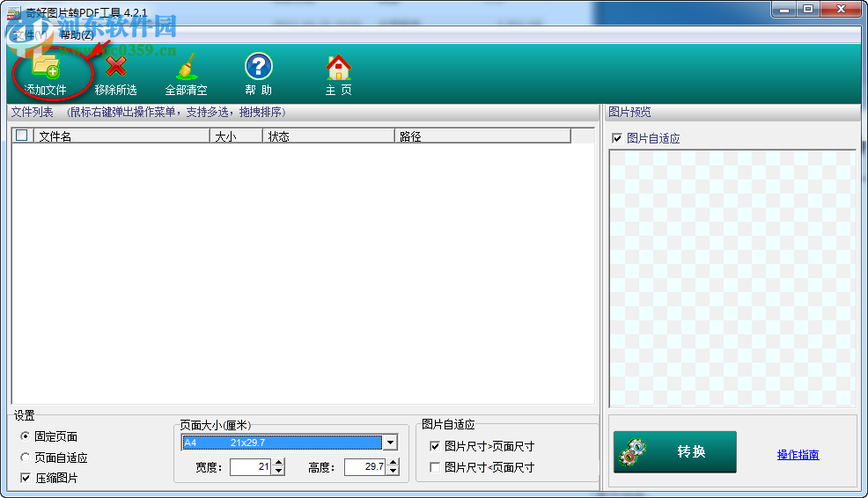Viewport: 868px width, 498px height.
Task: Go to 主页 house icon
Action: 338,67
